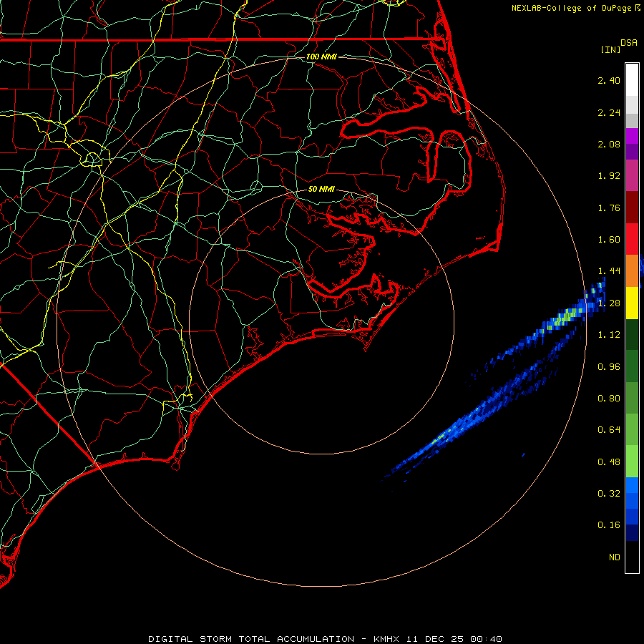The width and height of the screenshot is (644, 644).
Task: Pick the white color swatch in legend
Action: (x=632, y=79)
